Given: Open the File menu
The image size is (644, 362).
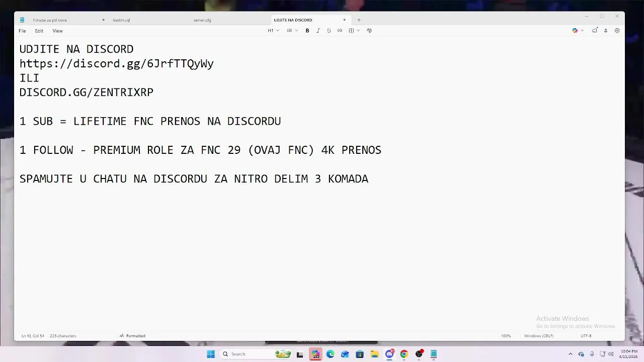Looking at the screenshot, I should pyautogui.click(x=22, y=31).
